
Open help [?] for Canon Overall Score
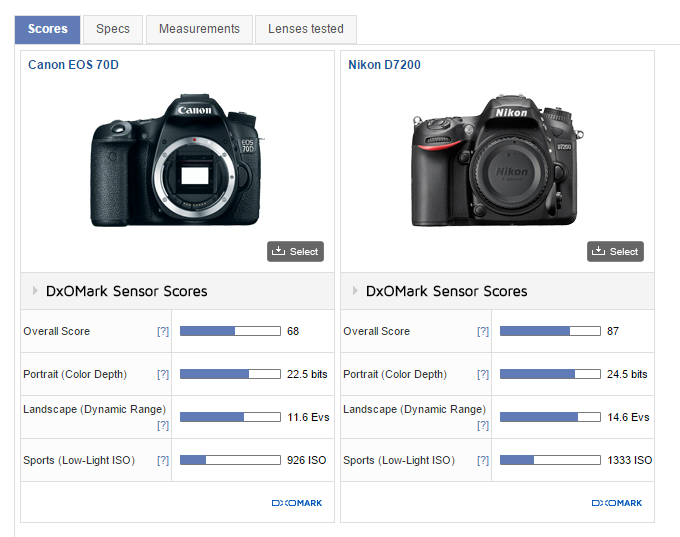[x=163, y=331]
